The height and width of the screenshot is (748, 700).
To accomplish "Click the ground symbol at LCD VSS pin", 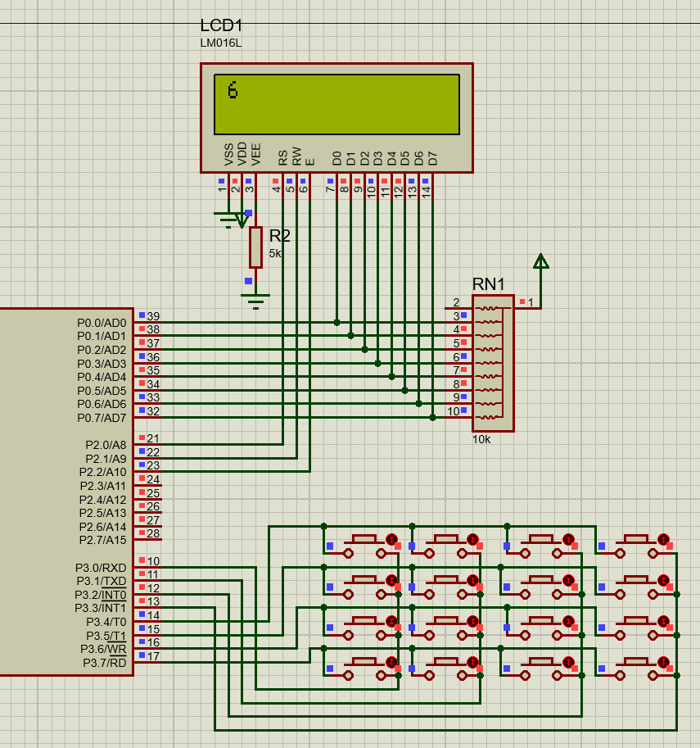I will [x=226, y=219].
